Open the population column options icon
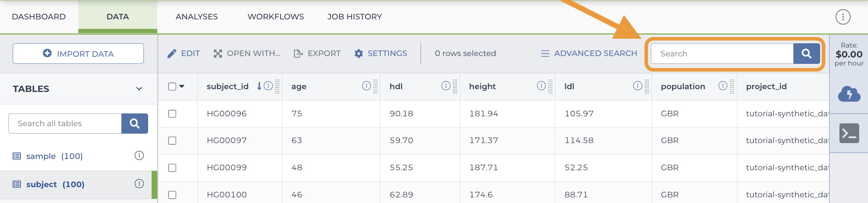 (x=723, y=86)
